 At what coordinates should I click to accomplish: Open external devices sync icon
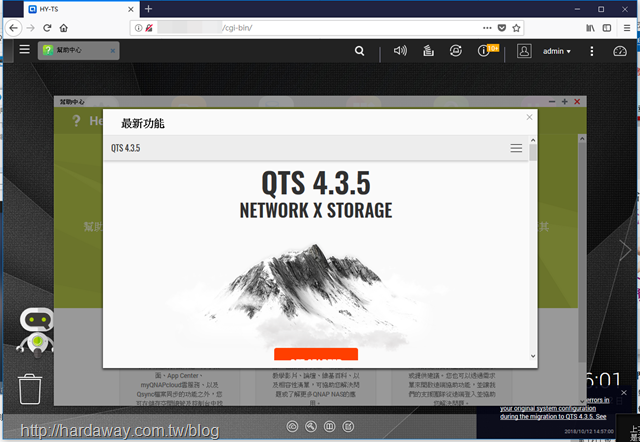pyautogui.click(x=456, y=51)
